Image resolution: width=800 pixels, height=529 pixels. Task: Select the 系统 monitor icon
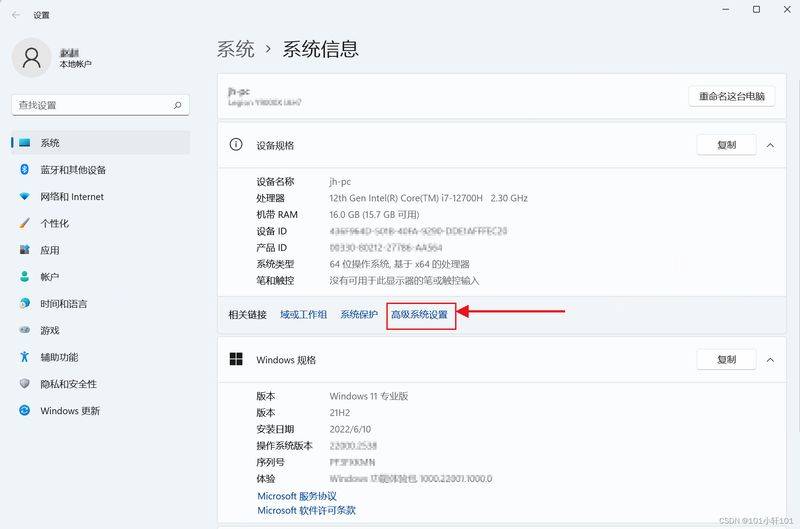point(24,143)
